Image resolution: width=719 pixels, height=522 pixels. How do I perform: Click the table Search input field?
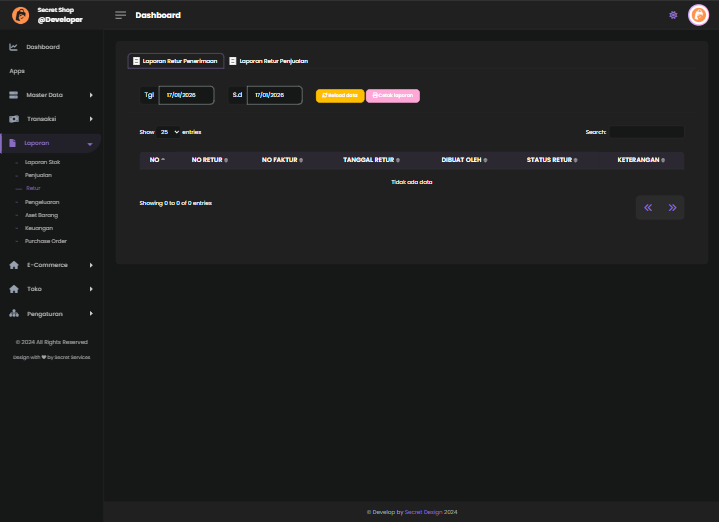[647, 132]
